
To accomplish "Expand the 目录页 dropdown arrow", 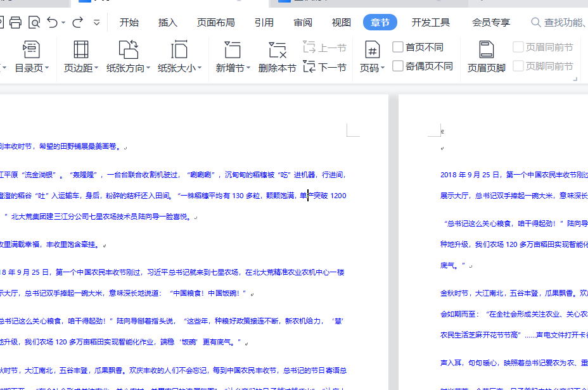I will coord(47,68).
